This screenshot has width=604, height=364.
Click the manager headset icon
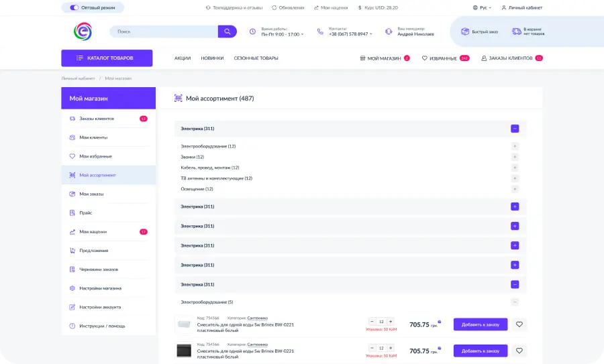point(389,32)
